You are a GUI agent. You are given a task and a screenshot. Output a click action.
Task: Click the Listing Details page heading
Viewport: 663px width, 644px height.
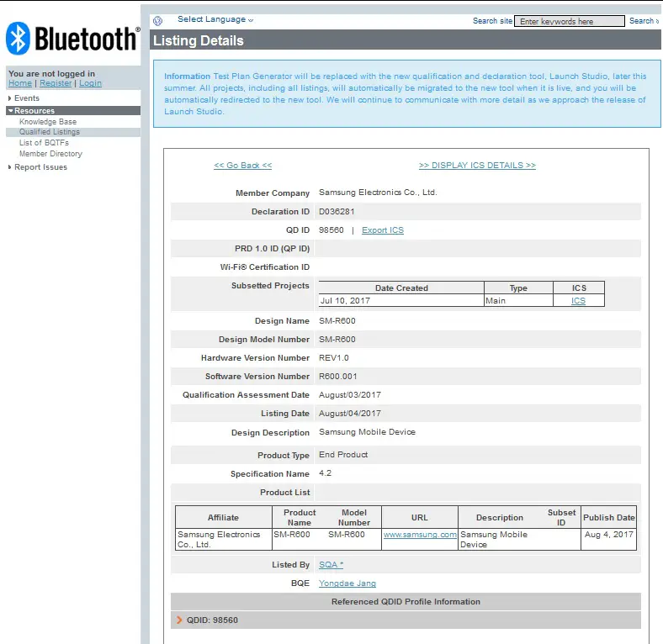199,40
